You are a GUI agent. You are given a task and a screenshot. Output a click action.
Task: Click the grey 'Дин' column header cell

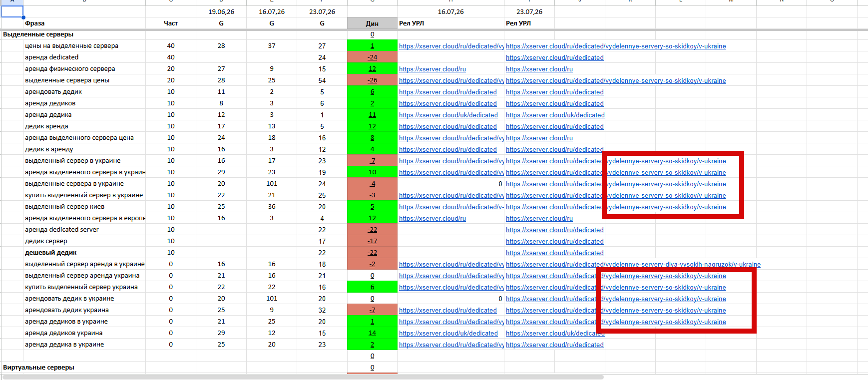click(372, 23)
